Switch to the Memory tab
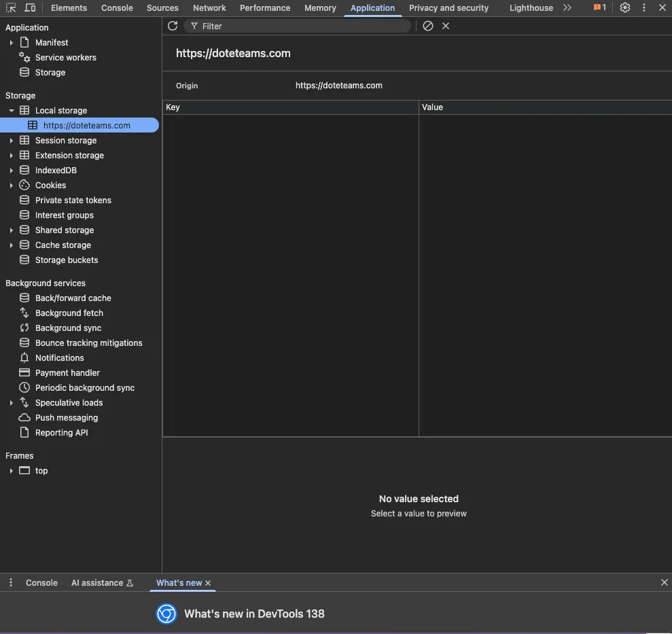Viewport: 672px width, 634px height. click(320, 7)
